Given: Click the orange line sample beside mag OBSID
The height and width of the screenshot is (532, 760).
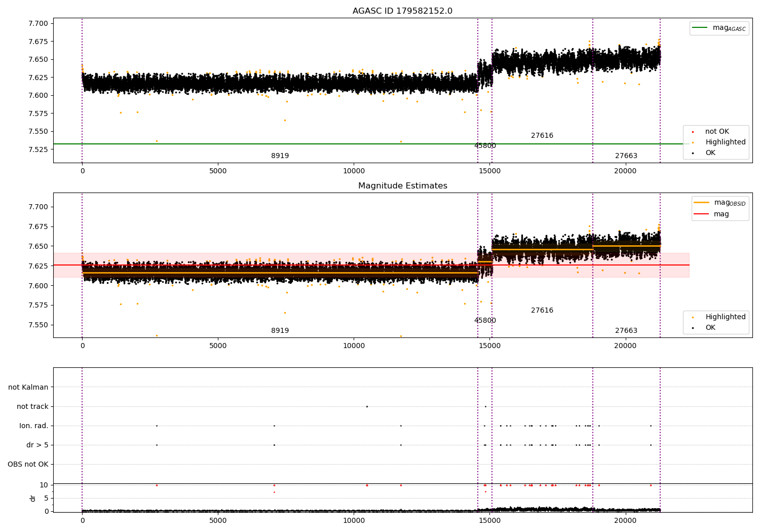Looking at the screenshot, I should pos(702,203).
